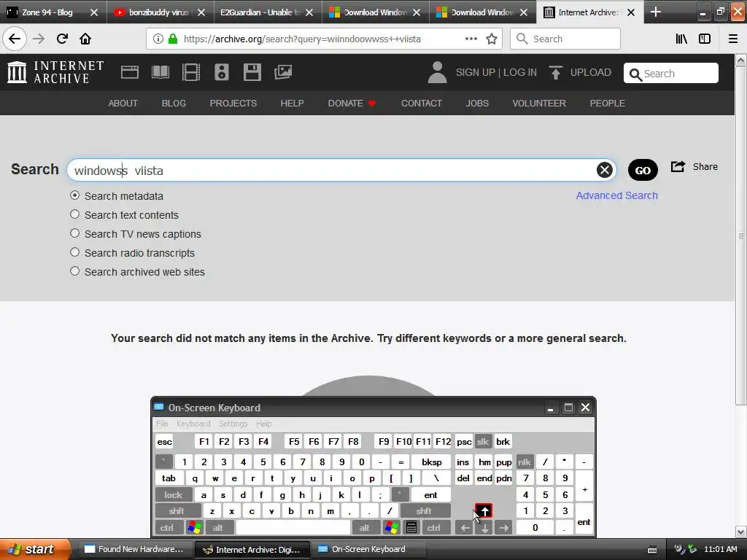Select Search archived web sites radio button
The height and width of the screenshot is (560, 747).
[75, 271]
